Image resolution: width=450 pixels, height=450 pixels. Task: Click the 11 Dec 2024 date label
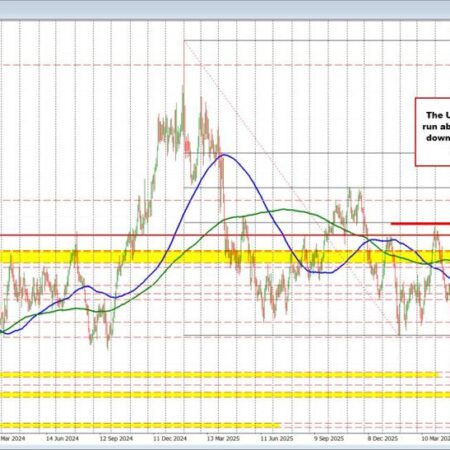pos(170,438)
